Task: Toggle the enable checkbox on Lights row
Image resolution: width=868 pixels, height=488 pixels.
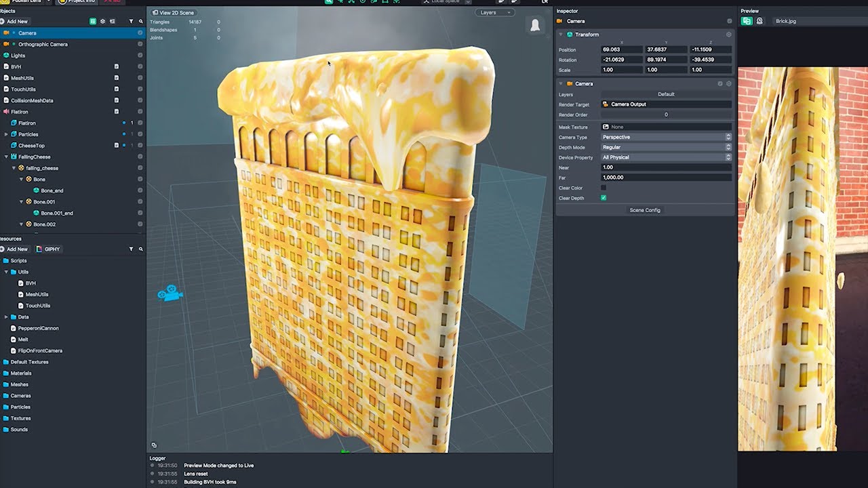Action: (x=140, y=56)
